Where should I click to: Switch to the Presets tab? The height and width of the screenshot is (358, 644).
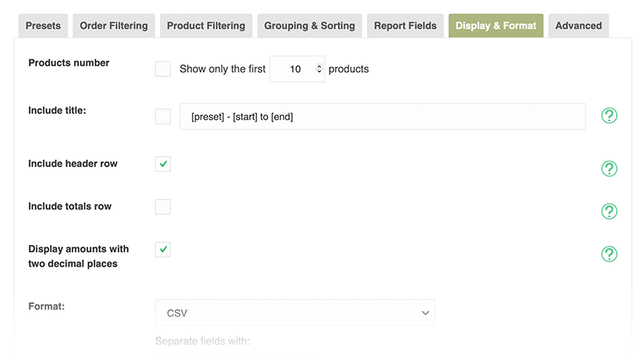(x=43, y=25)
